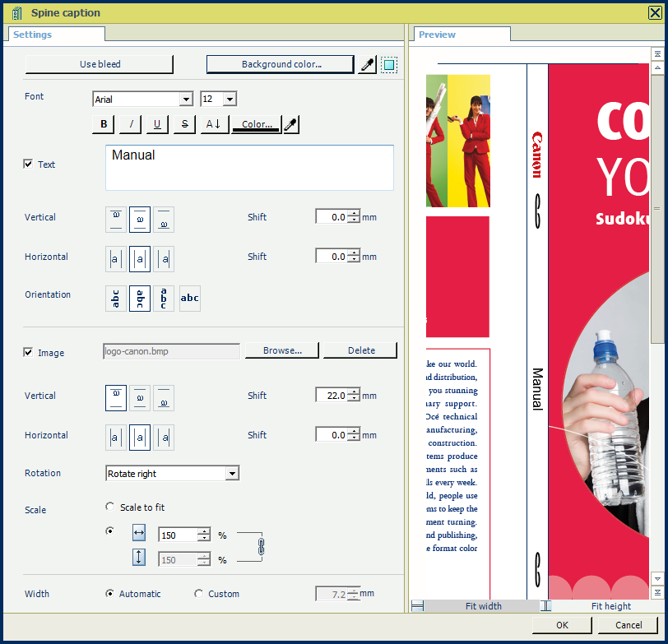668x644 pixels.
Task: Uncheck the Text checkbox
Action: pyautogui.click(x=29, y=164)
